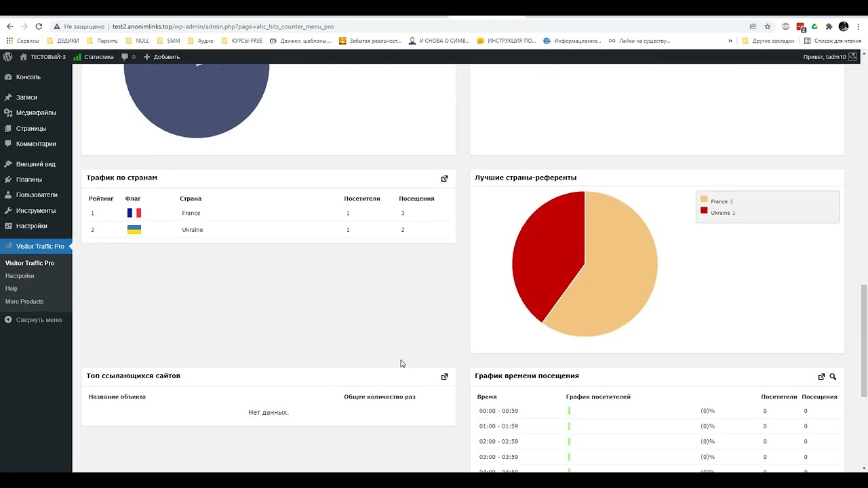Viewport: 868px width, 488px height.
Task: Open More Products submenu link
Action: click(x=24, y=302)
